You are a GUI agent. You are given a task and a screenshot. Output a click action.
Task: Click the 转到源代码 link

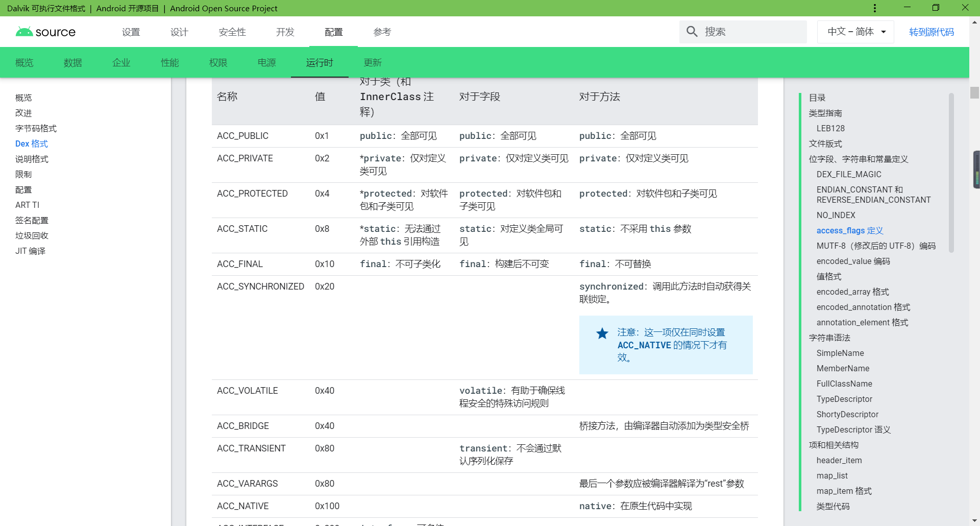coord(930,31)
